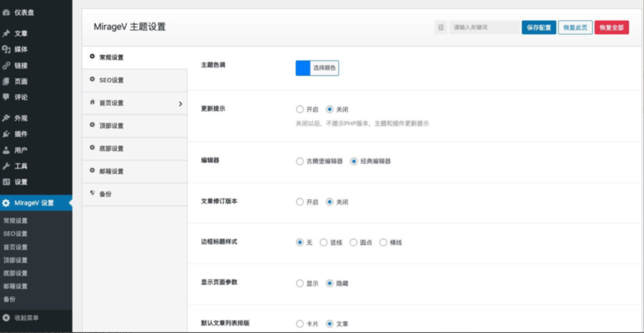Focus the 请输入关键词 search field
The height and width of the screenshot is (333, 644).
tap(484, 28)
